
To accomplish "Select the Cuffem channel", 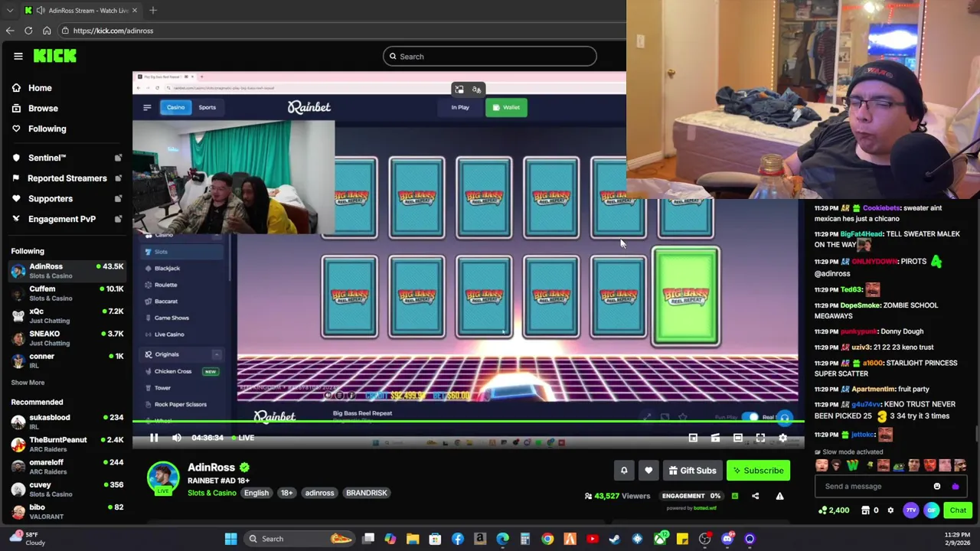I will point(67,293).
